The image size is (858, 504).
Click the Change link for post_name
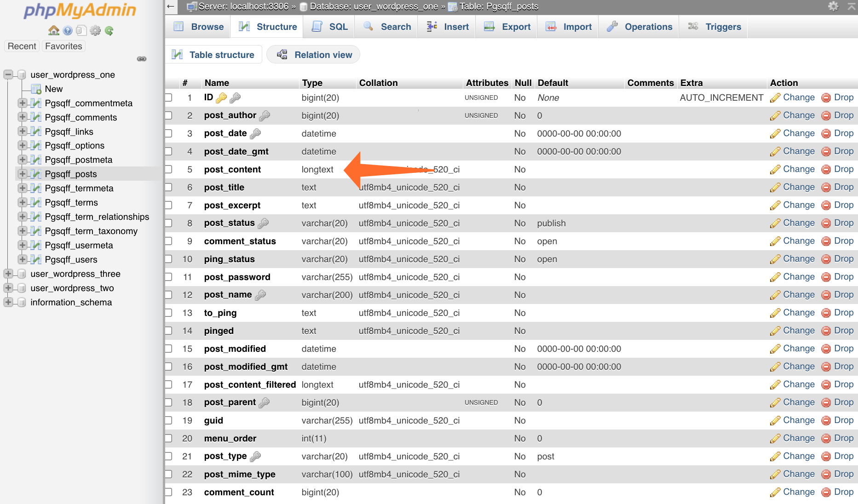click(799, 295)
